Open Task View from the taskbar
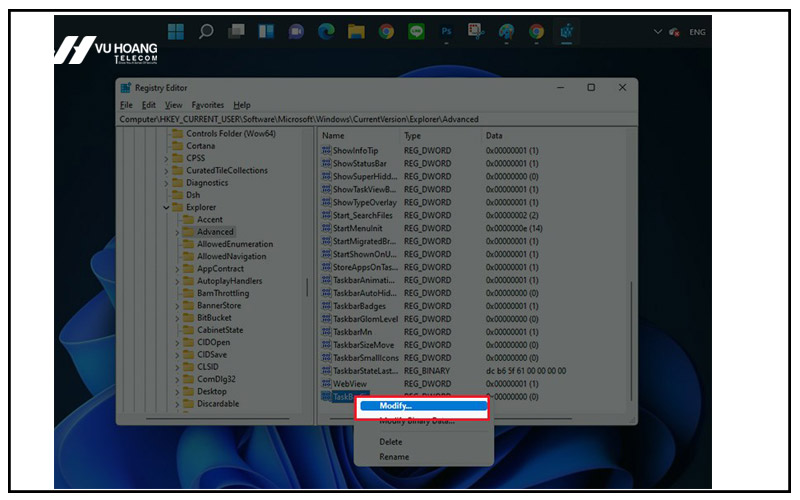 pos(236,32)
